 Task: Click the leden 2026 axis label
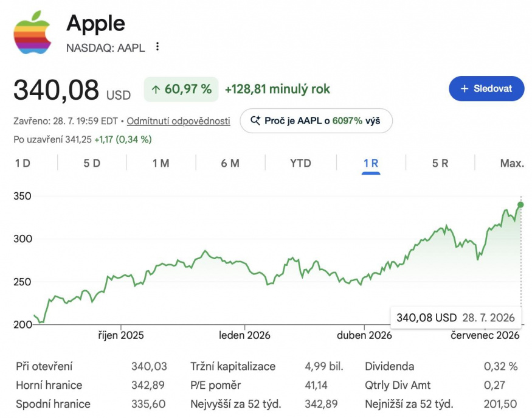pyautogui.click(x=244, y=335)
